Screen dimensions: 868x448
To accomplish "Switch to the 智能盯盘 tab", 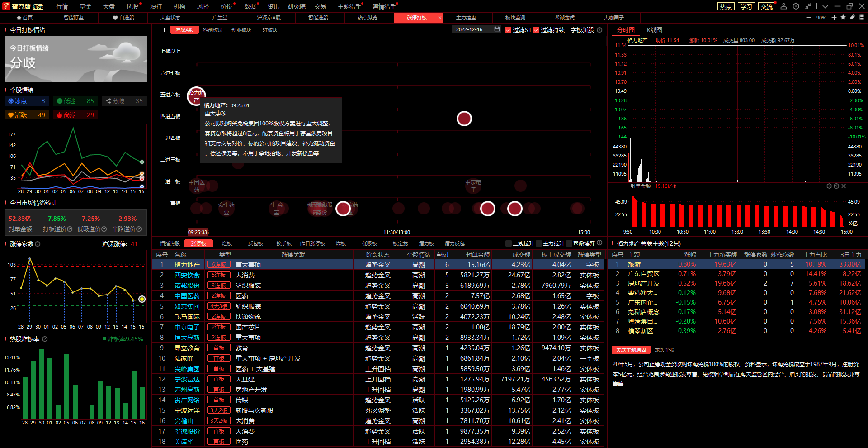I will click(74, 18).
